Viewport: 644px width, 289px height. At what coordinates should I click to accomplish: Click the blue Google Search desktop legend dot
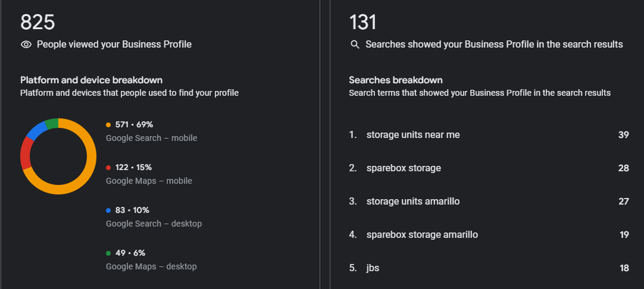[x=108, y=211]
